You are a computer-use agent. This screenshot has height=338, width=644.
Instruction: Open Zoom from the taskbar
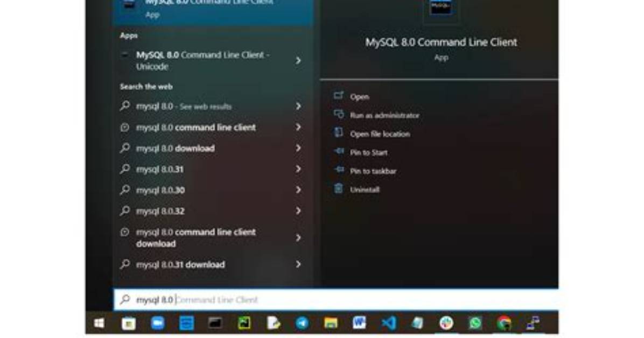[x=157, y=323]
